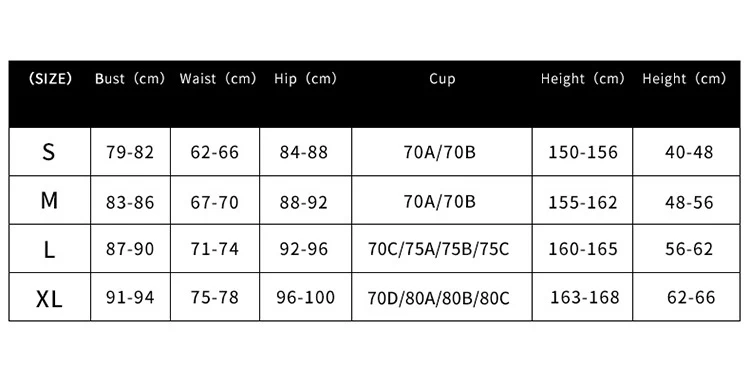The height and width of the screenshot is (377, 750).
Task: Click the XL size row label
Action: pos(49,299)
